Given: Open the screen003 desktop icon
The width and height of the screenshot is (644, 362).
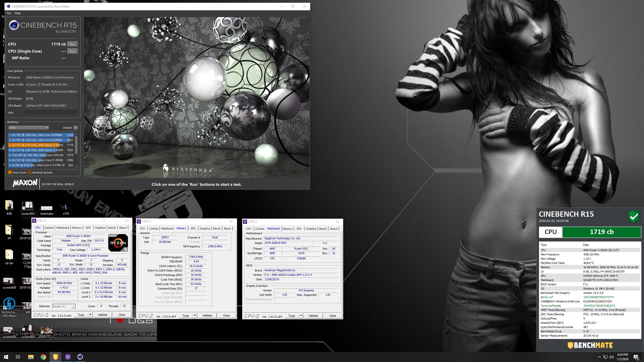Looking at the screenshot, I should (x=28, y=208).
